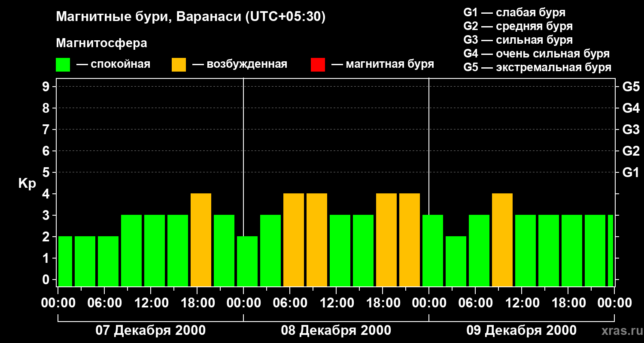Click the red 'магнитная буря' legend swatch

tap(318, 65)
